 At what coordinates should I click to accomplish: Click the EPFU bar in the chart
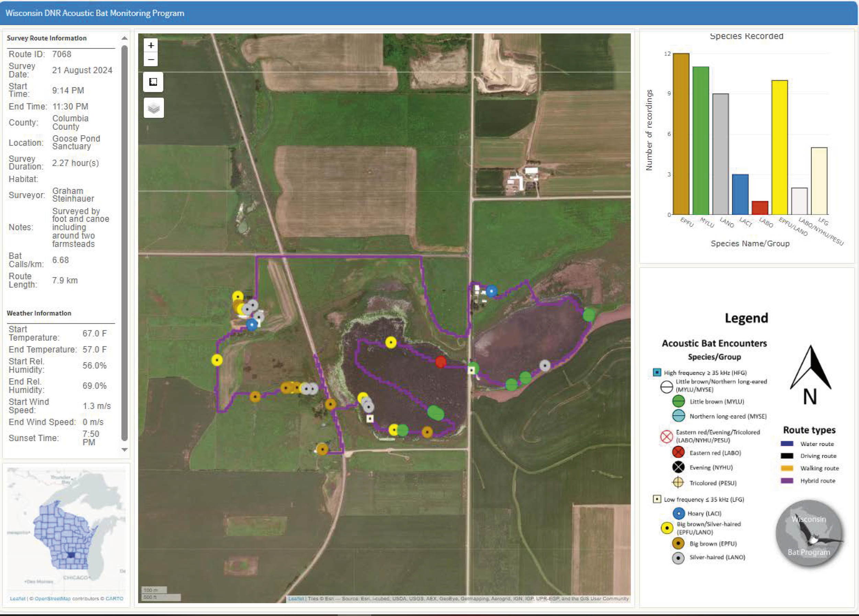click(x=681, y=134)
